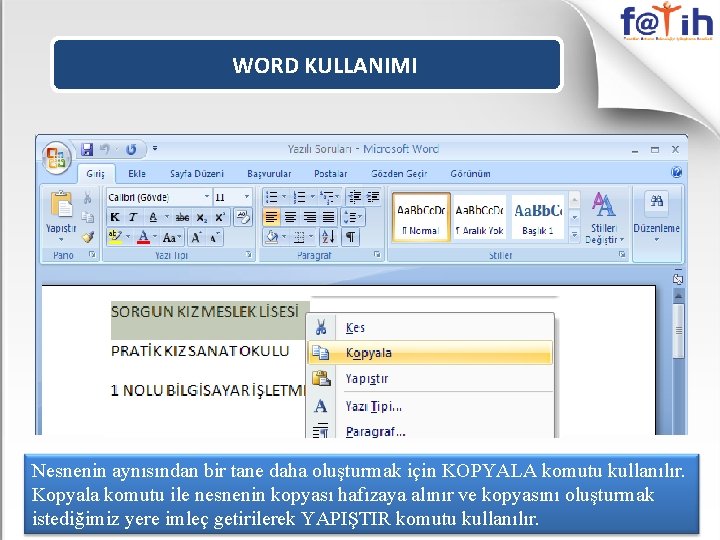Toggle bold K formatting

(115, 217)
